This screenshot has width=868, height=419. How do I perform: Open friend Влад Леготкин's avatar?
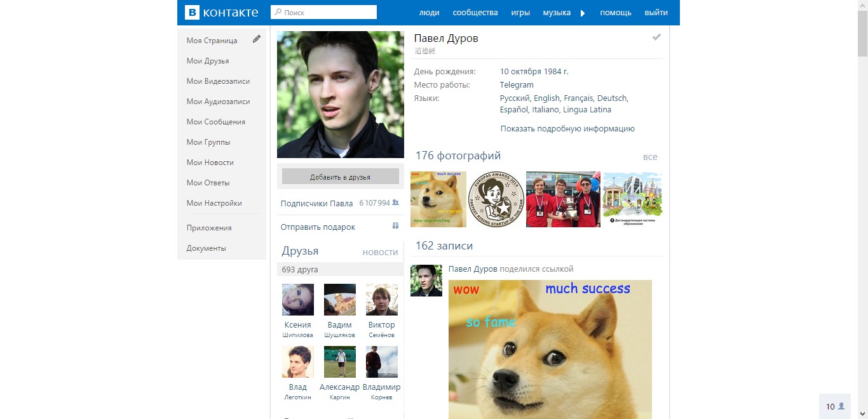298,362
